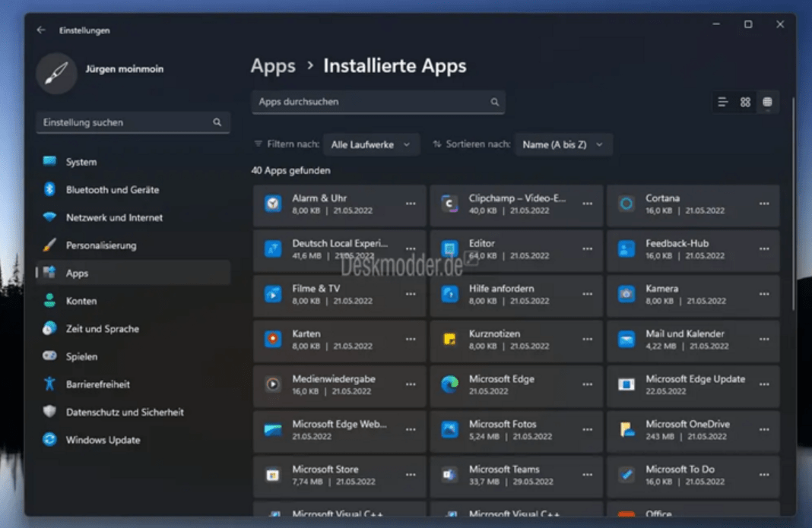The height and width of the screenshot is (528, 812).
Task: Switch to medium grid view layout
Action: tap(745, 102)
